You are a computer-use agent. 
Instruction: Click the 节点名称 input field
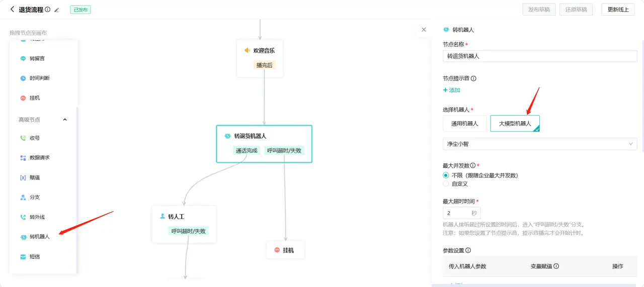[x=540, y=56]
